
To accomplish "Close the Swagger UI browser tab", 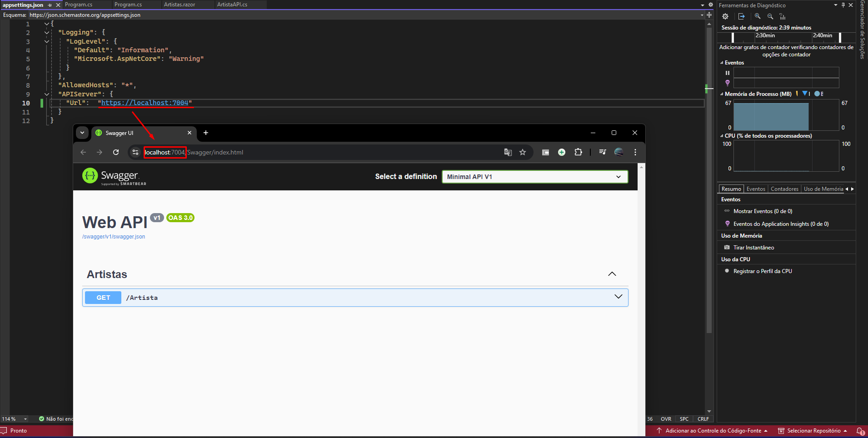I will pos(190,133).
